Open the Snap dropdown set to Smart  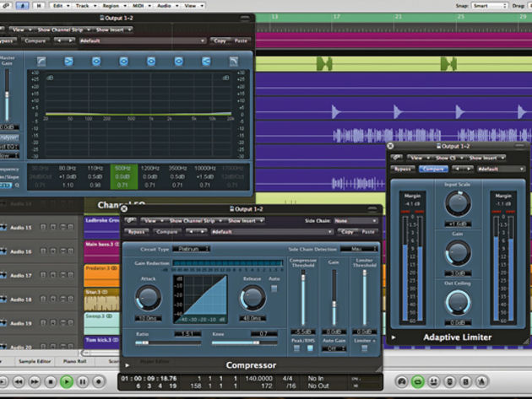[x=489, y=6]
